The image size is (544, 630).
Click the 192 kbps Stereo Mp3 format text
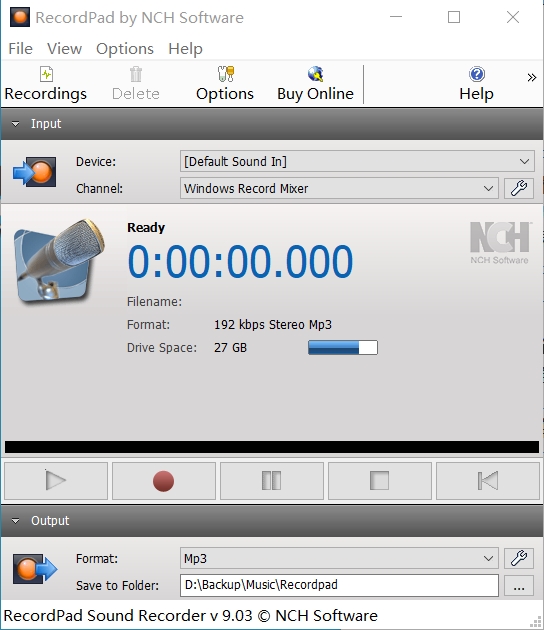click(x=273, y=325)
